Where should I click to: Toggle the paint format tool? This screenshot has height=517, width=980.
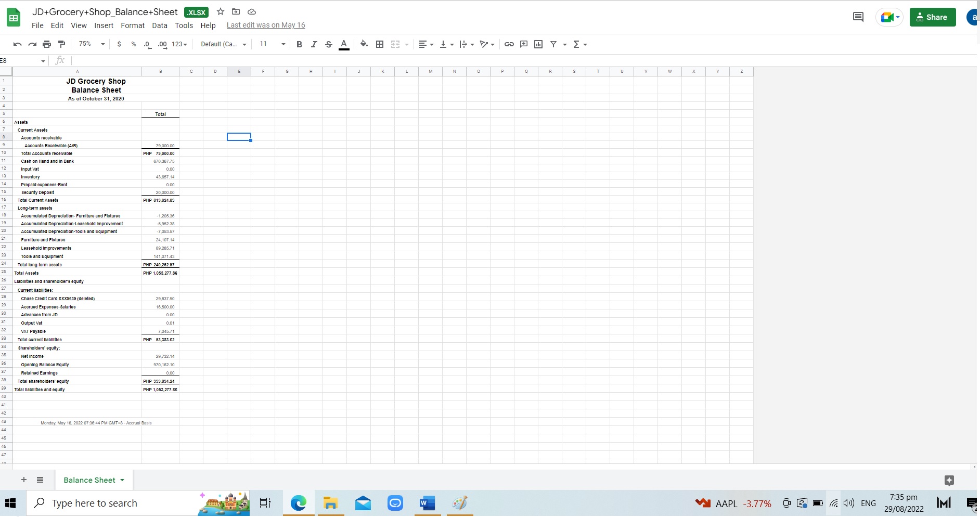(x=61, y=44)
